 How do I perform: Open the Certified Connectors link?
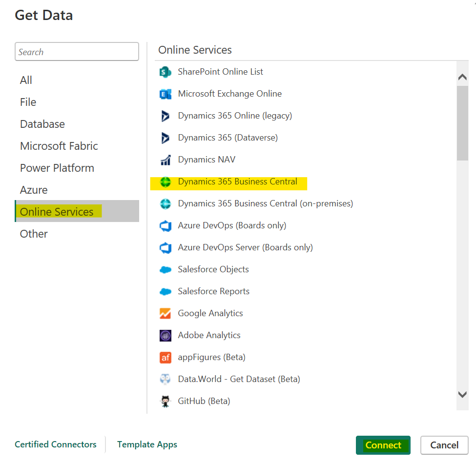click(x=56, y=444)
